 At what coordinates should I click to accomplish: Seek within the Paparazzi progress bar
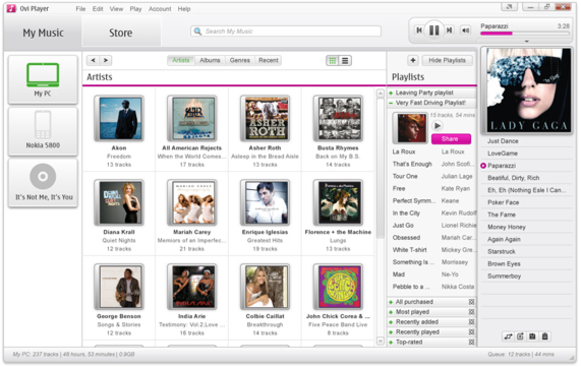coord(525,33)
